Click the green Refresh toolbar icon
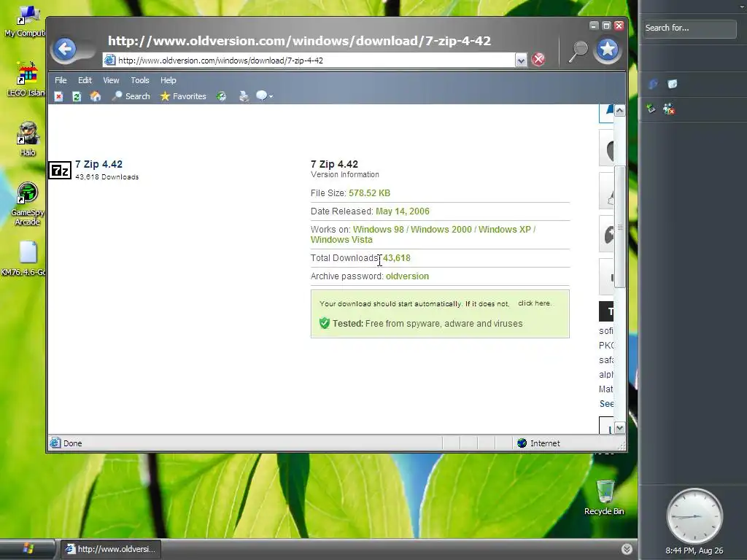Image resolution: width=747 pixels, height=560 pixels. [x=77, y=97]
